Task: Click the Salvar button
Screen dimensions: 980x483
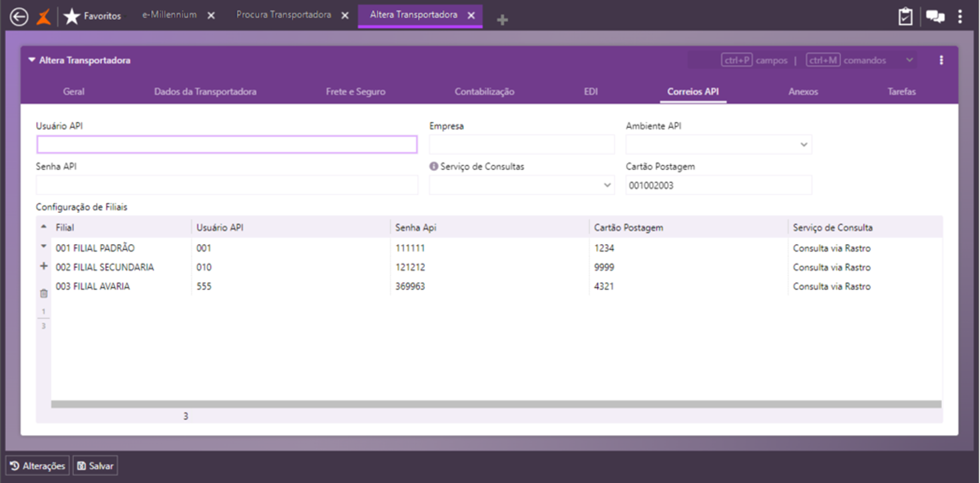Action: click(x=95, y=466)
